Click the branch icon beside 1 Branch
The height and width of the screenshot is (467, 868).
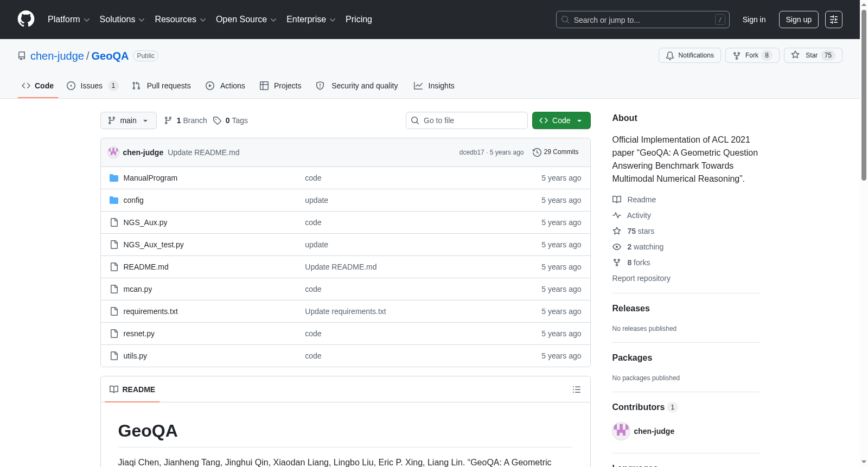[168, 120]
